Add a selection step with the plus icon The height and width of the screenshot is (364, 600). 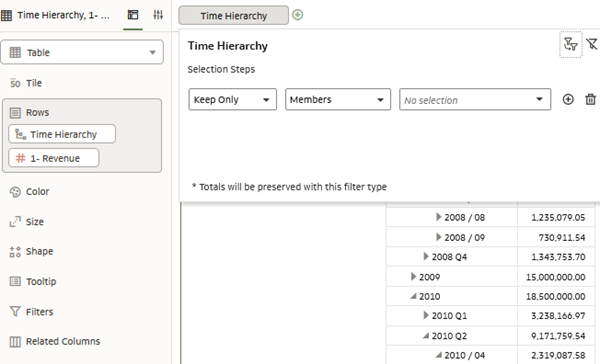coord(568,100)
